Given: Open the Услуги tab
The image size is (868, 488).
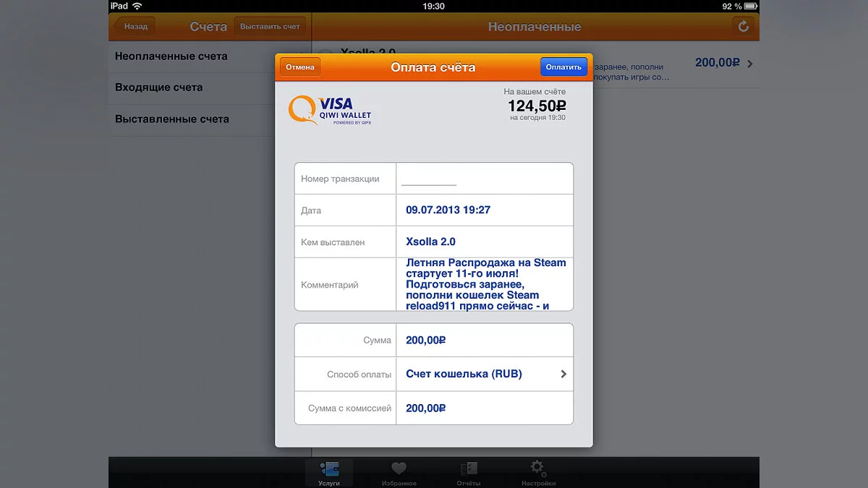Looking at the screenshot, I should [x=329, y=474].
